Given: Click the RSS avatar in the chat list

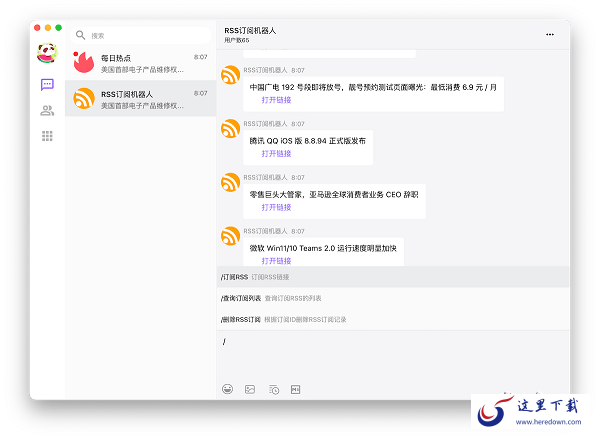Looking at the screenshot, I should click(x=84, y=98).
